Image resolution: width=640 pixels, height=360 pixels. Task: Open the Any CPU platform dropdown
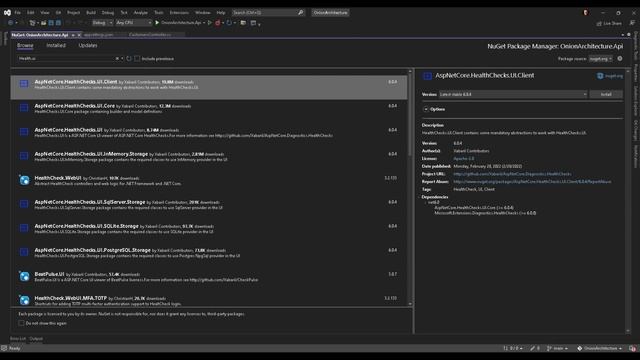click(133, 23)
